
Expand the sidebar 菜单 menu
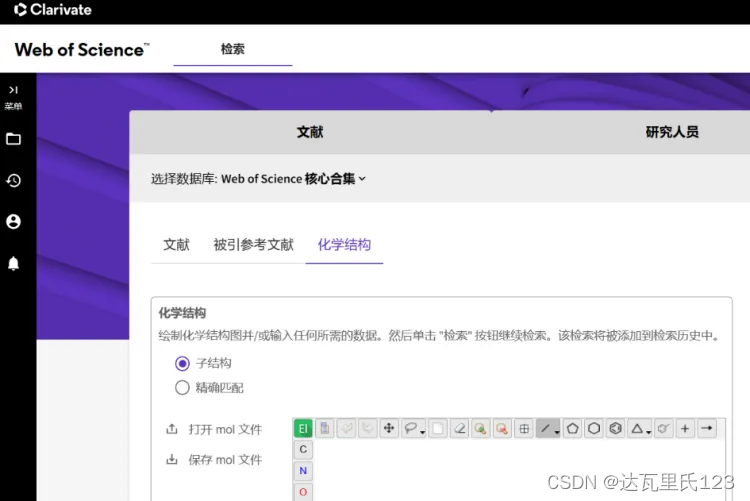pos(13,97)
